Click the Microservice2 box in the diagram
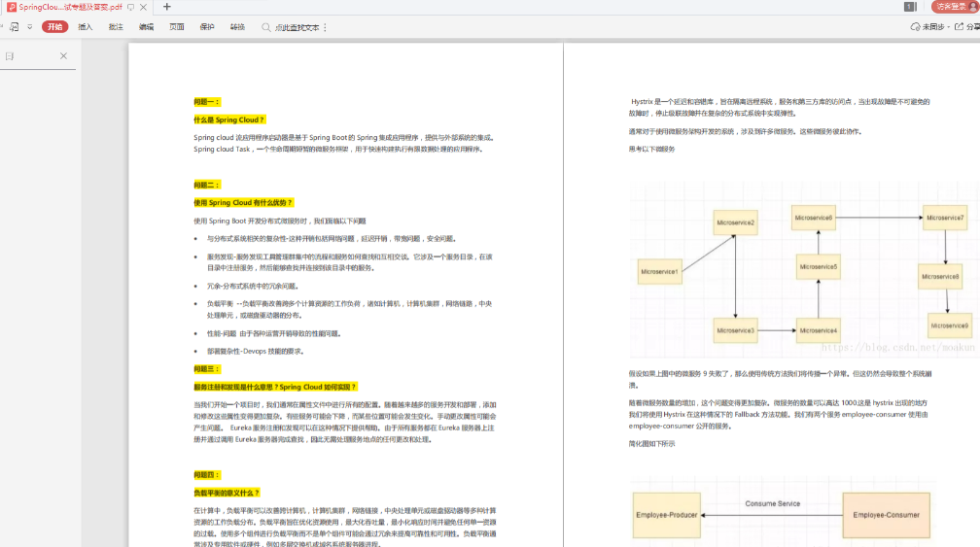Image resolution: width=980 pixels, height=547 pixels. [x=736, y=222]
